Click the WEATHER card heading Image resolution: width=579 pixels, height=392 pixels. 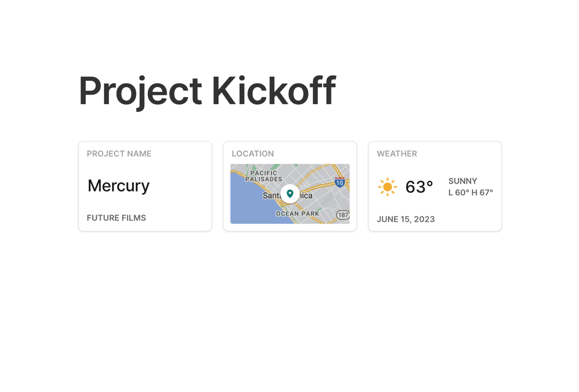(x=397, y=154)
